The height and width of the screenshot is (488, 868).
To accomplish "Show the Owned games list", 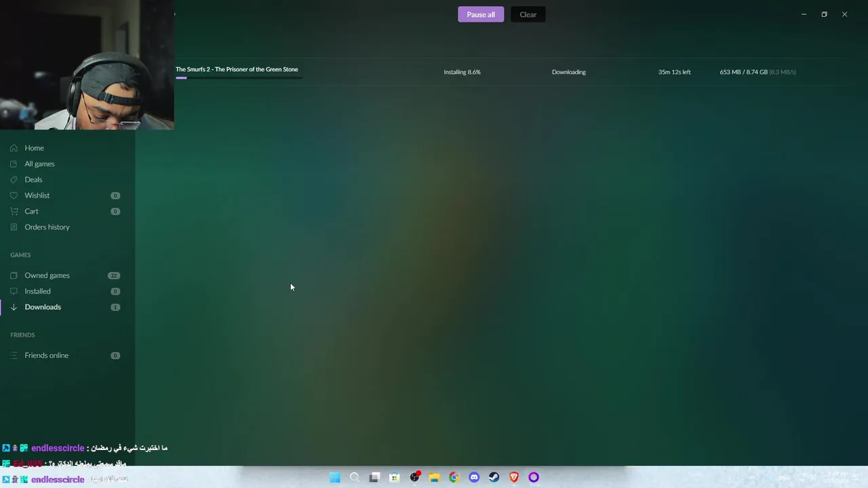I will pyautogui.click(x=47, y=275).
